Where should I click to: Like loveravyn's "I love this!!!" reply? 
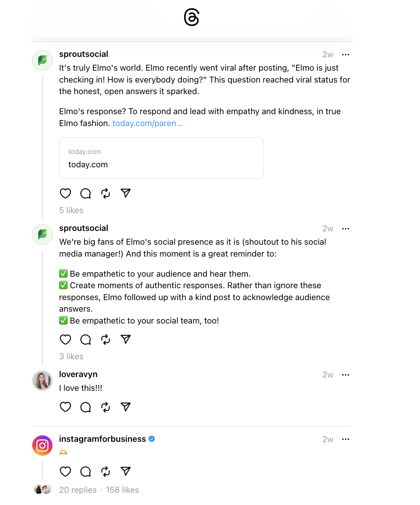(65, 407)
